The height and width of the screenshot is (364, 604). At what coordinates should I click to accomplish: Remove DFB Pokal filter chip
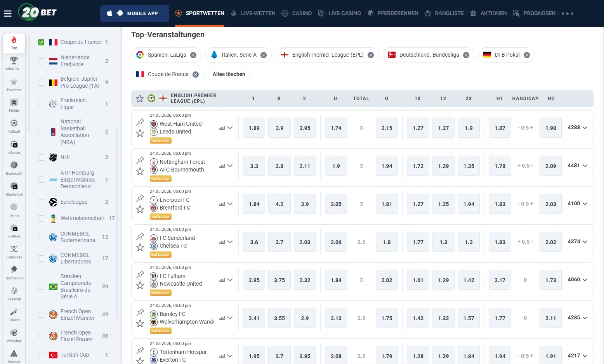[x=527, y=55]
